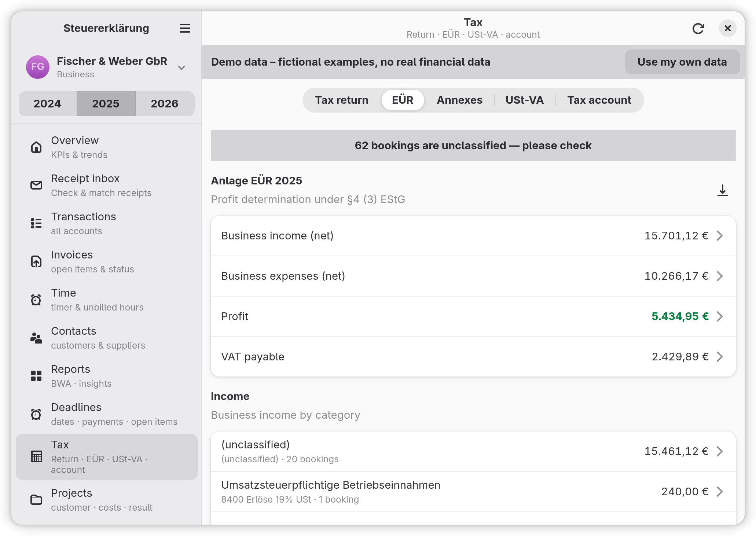This screenshot has width=756, height=536.
Task: Switch to the EÜR tab
Action: click(403, 100)
